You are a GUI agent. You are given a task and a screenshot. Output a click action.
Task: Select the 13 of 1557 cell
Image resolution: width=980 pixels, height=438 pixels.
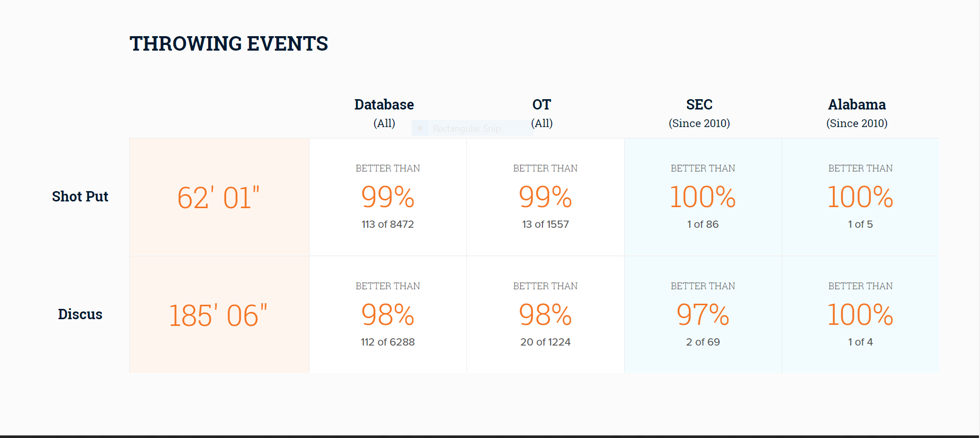point(546,224)
